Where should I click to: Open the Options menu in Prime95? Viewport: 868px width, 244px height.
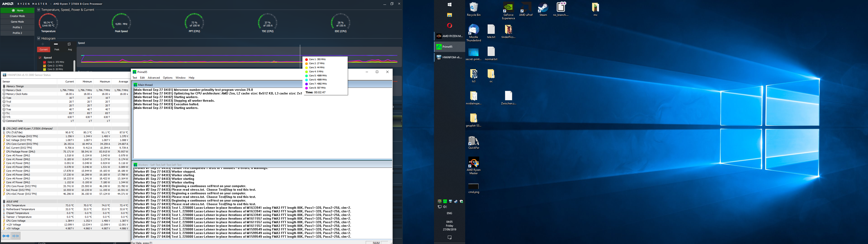pos(167,78)
